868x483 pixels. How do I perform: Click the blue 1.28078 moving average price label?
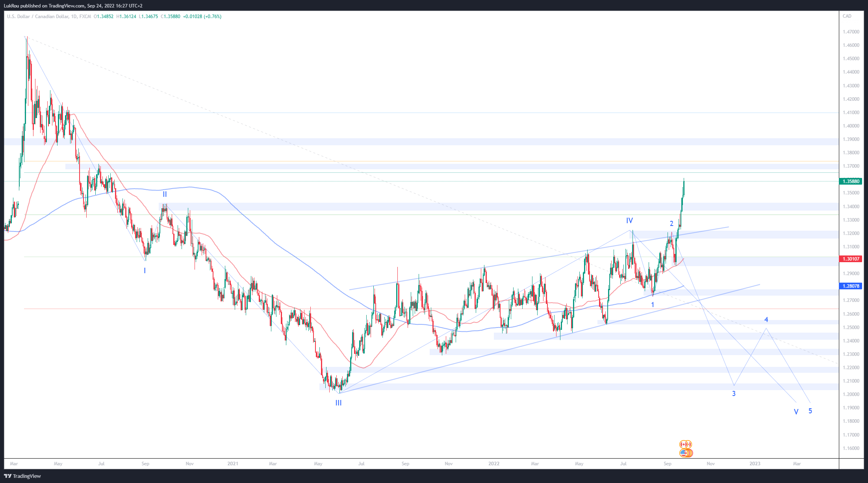coord(851,286)
